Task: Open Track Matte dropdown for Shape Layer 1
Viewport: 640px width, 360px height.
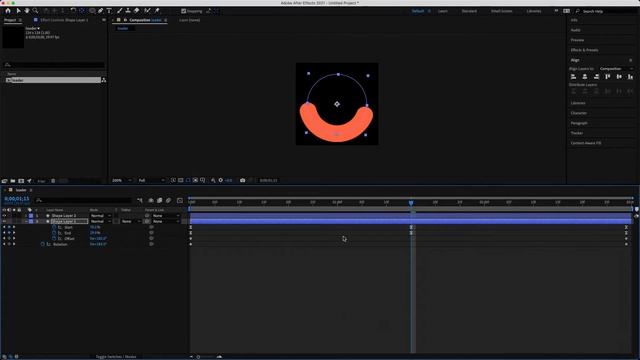Action: pos(131,221)
